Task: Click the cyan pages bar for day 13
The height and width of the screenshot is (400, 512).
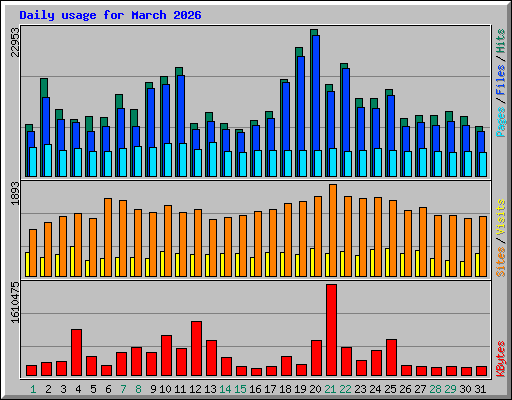Action: [213, 159]
